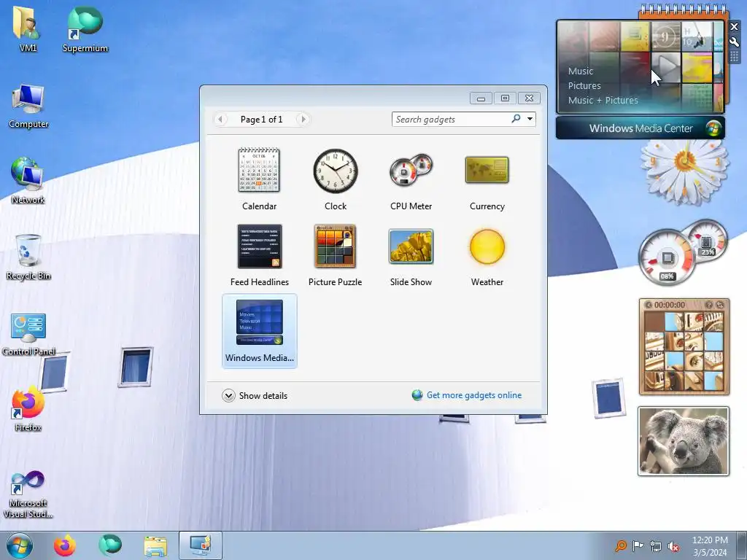Expand Show details section
This screenshot has width=747, height=560.
tap(255, 396)
